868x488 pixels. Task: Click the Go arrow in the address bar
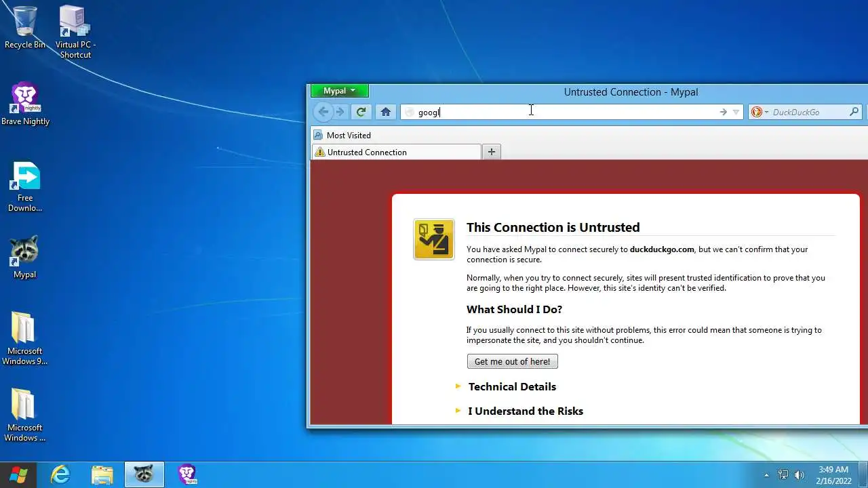pos(723,113)
